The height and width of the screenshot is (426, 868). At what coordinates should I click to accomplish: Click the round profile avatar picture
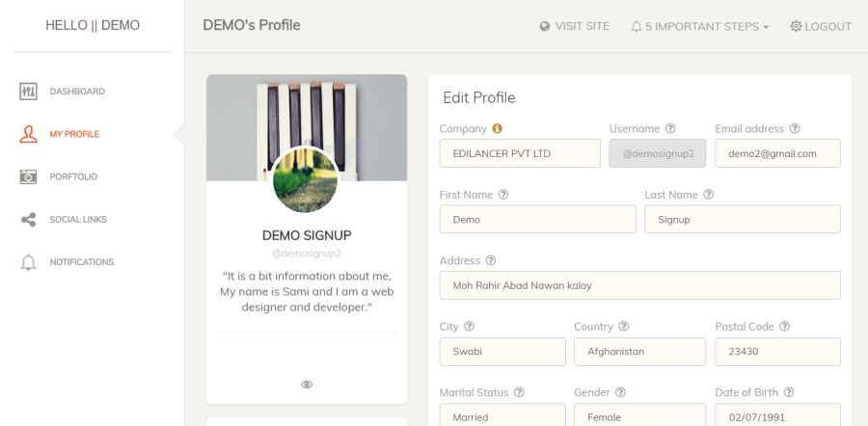coord(305,180)
